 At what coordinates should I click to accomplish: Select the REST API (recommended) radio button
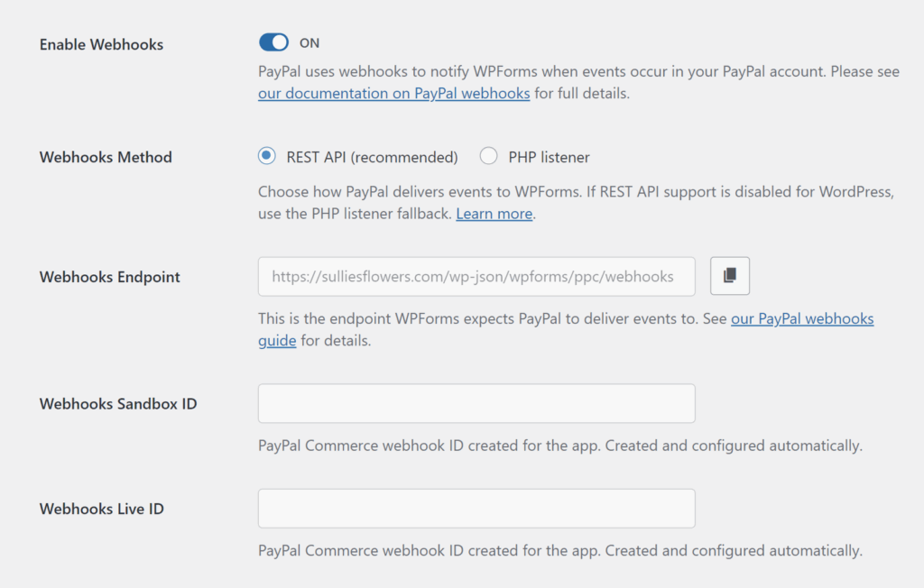coord(266,156)
